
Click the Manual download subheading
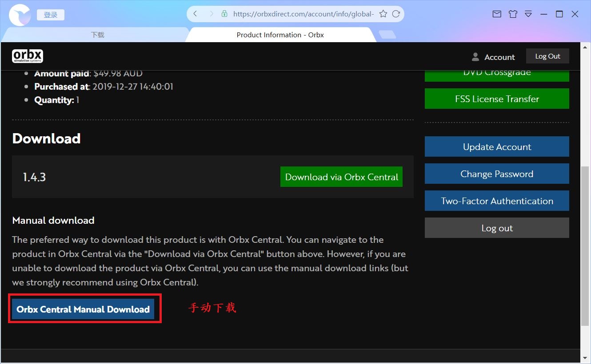point(53,220)
